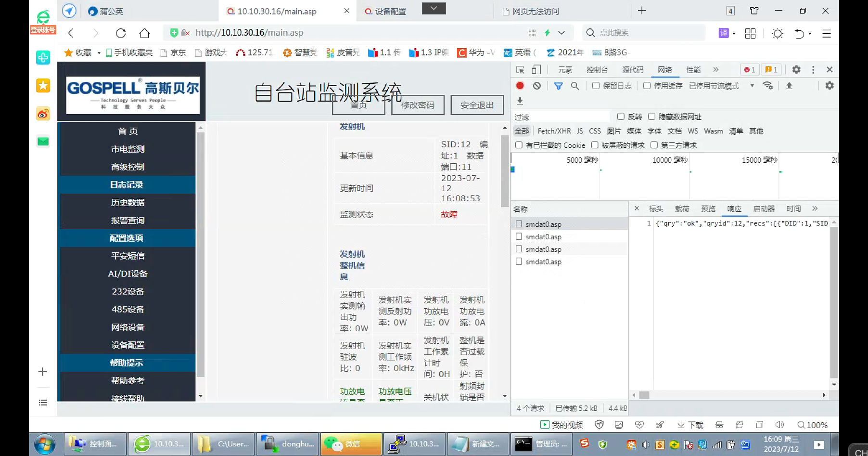
Task: Click the browser back arrow
Action: [71, 33]
